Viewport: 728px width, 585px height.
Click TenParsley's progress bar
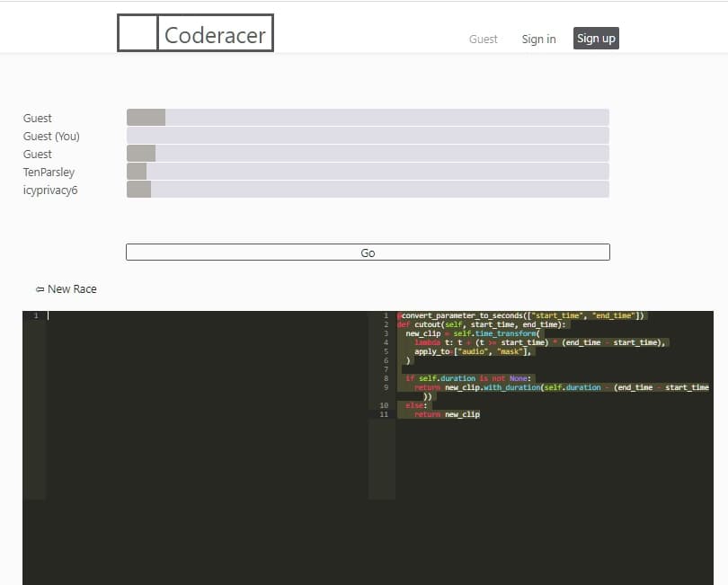(x=368, y=172)
